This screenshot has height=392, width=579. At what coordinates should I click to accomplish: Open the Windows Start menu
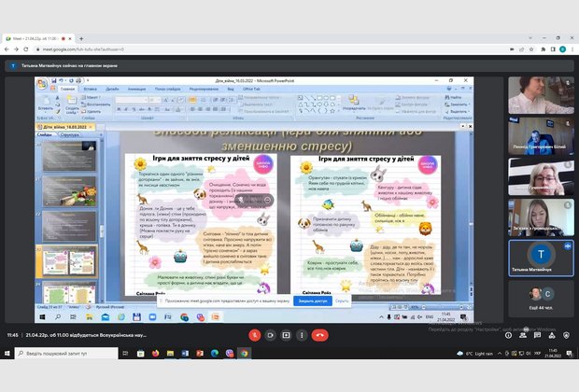pyautogui.click(x=7, y=354)
